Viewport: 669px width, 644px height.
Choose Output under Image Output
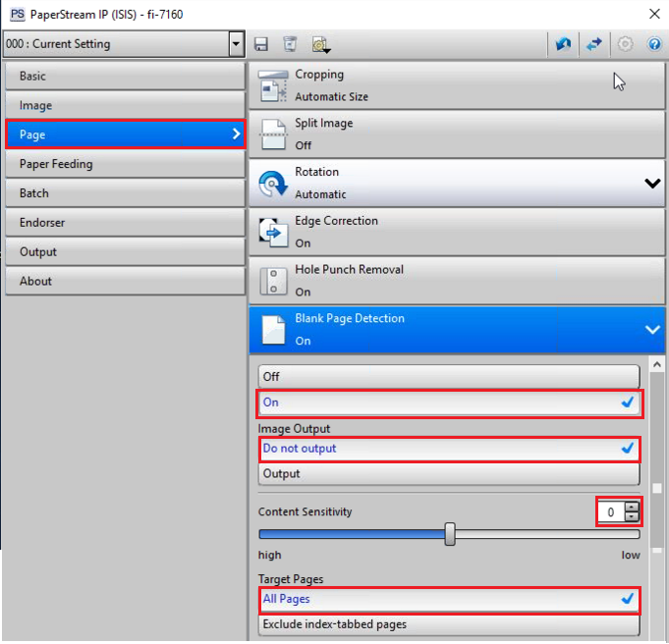(449, 473)
